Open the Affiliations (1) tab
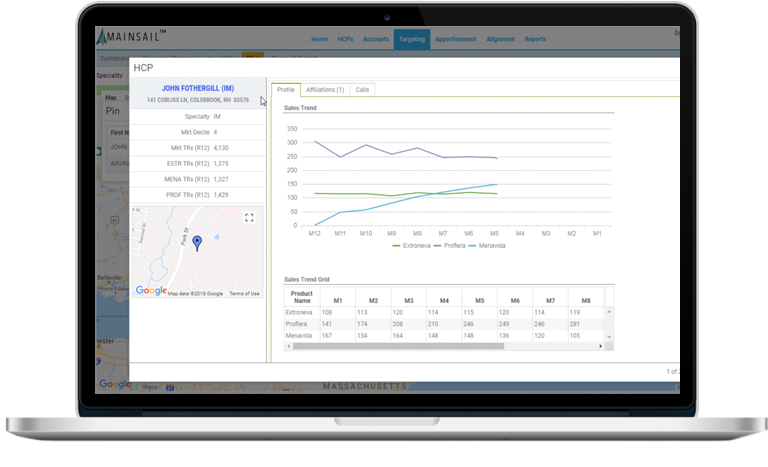Image resolution: width=768 pixels, height=467 pixels. coord(325,90)
